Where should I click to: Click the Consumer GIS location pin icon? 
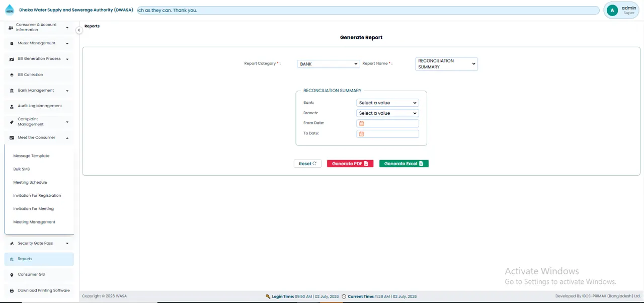pos(12,275)
